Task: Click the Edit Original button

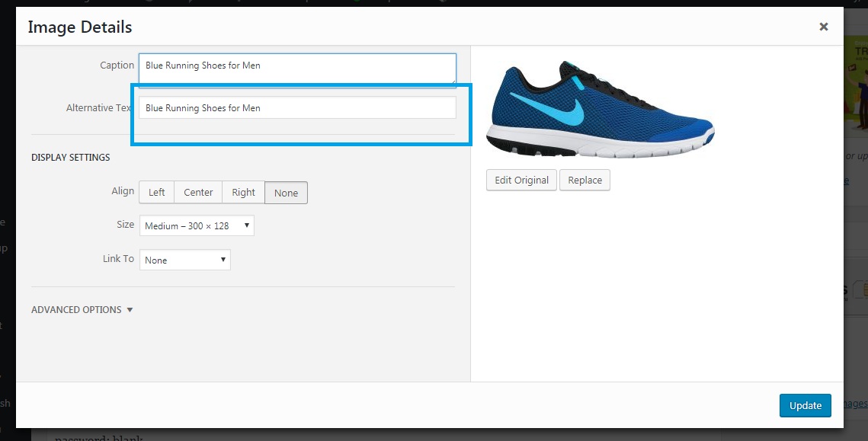Action: tap(521, 180)
